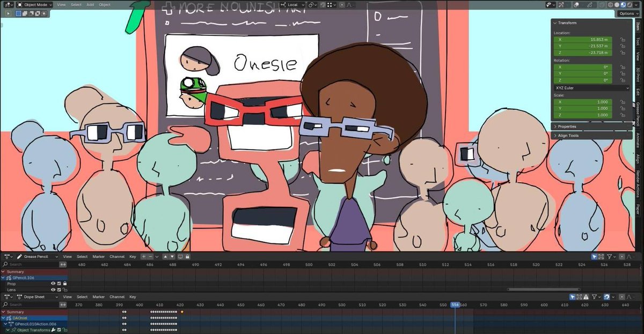Collapse the Transform panel

556,23
